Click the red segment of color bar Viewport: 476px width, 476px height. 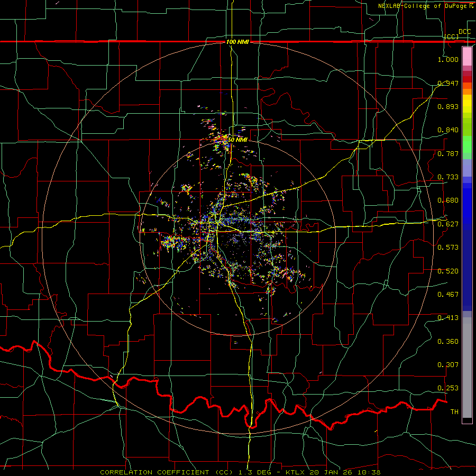[467, 79]
